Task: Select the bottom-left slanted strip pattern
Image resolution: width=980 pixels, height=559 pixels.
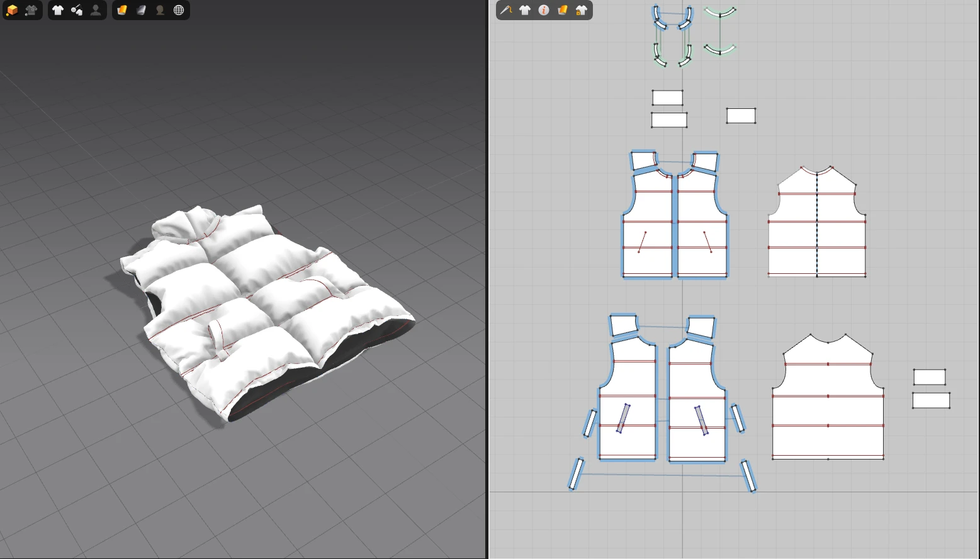Action: pos(577,474)
